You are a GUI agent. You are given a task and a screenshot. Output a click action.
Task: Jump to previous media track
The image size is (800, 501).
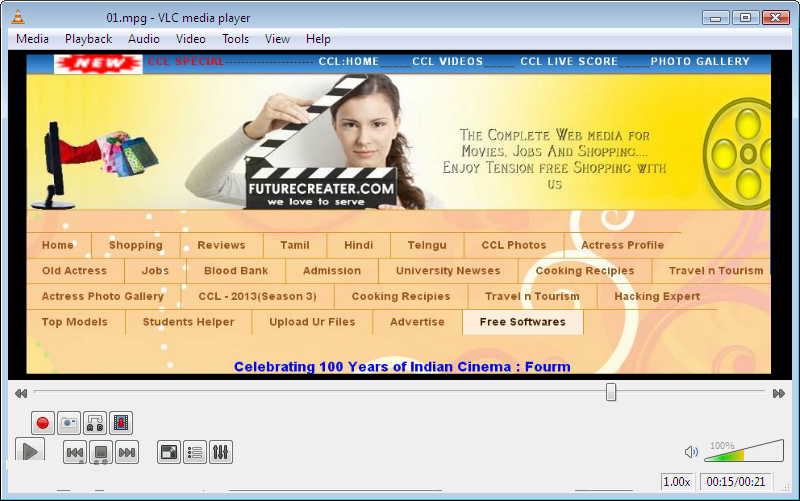coord(75,452)
